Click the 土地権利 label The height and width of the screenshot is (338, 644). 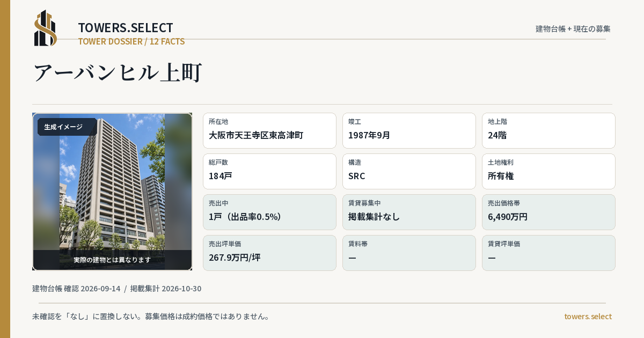[501, 163]
